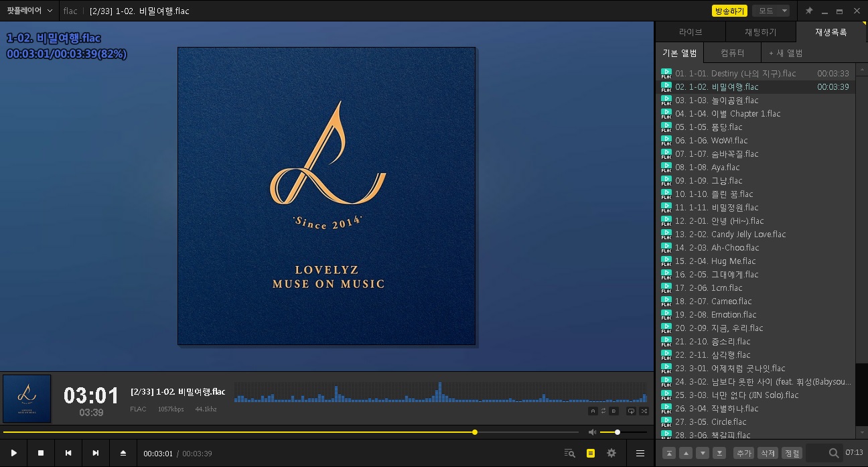Image resolution: width=868 pixels, height=467 pixels.
Task: Click the album thumbnail in the control bar
Action: pyautogui.click(x=27, y=399)
